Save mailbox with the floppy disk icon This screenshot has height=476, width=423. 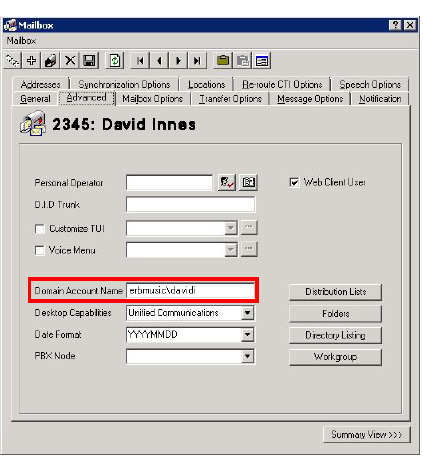89,61
